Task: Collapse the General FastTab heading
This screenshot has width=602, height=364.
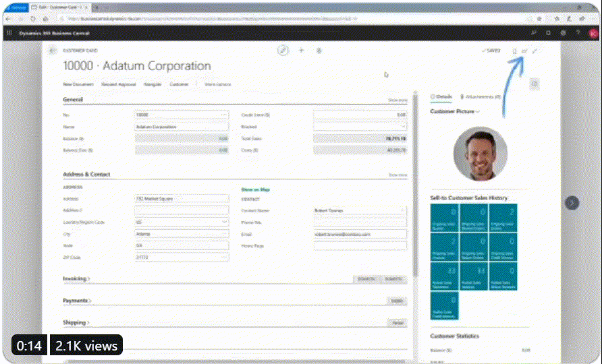Action: (x=73, y=99)
